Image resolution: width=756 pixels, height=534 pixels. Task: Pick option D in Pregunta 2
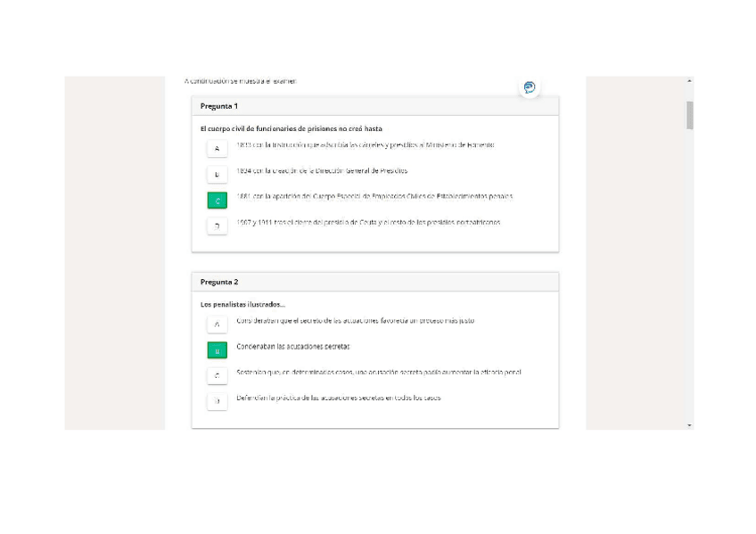pos(217,402)
